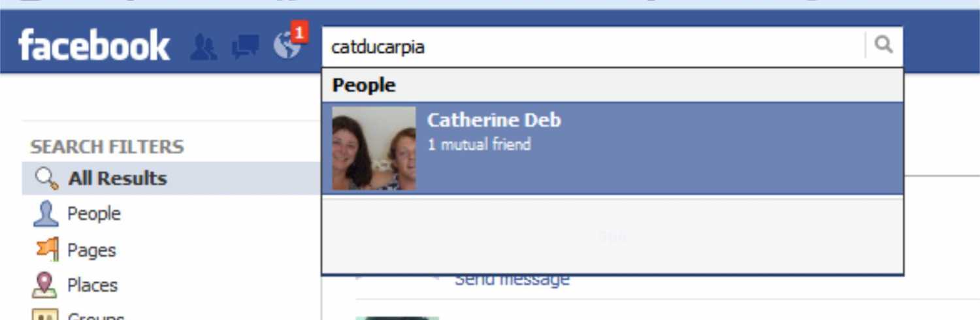Go home via the facebook logo
The image size is (980, 320).
coord(94,46)
